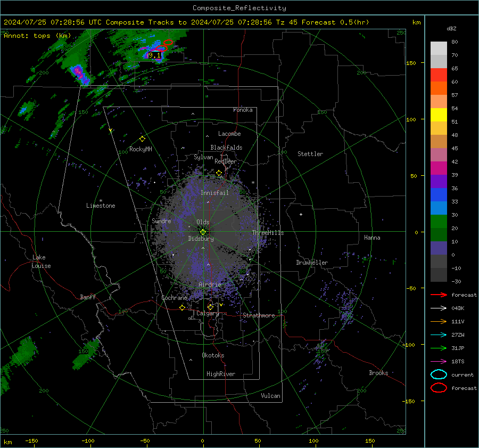Pick the bright magenta swatch in dBZ scale

(x=439, y=168)
